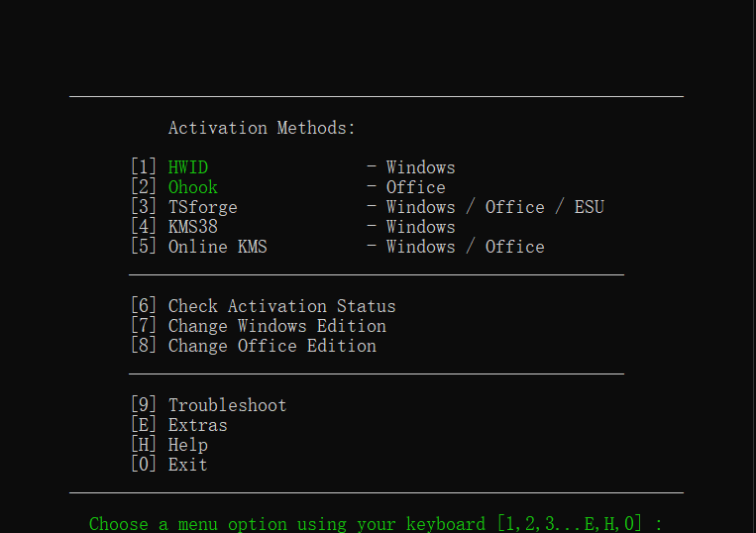756x533 pixels.
Task: Open the Troubleshoot menu entry
Action: click(x=228, y=405)
